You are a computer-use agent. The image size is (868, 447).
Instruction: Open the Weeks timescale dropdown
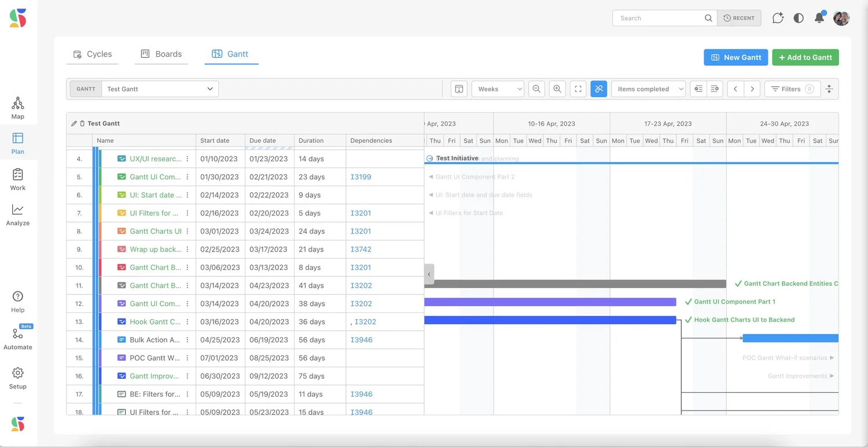click(498, 88)
